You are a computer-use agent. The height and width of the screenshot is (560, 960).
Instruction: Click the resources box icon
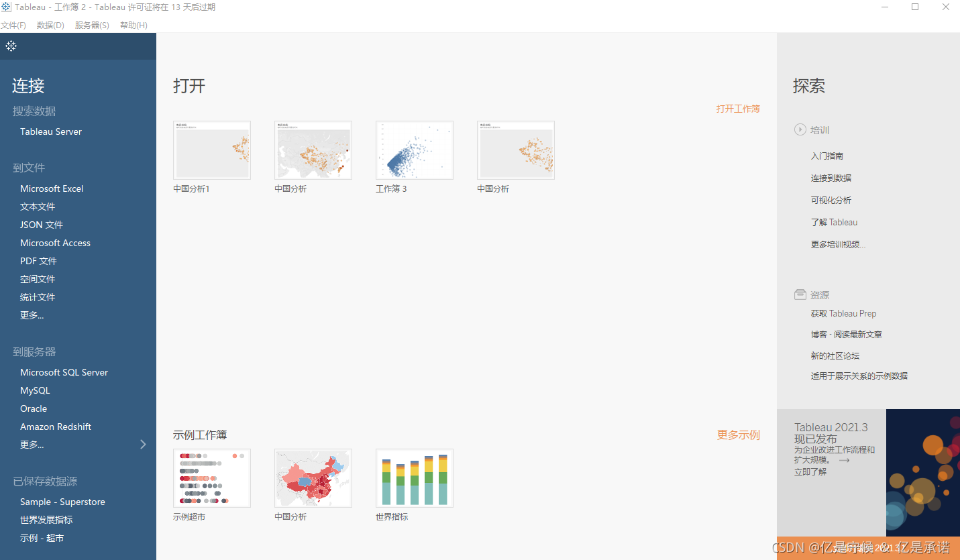[x=800, y=294]
